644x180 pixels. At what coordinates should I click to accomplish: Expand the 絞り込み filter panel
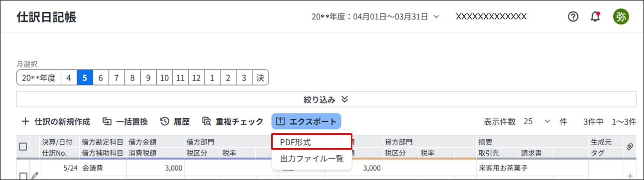coord(326,99)
